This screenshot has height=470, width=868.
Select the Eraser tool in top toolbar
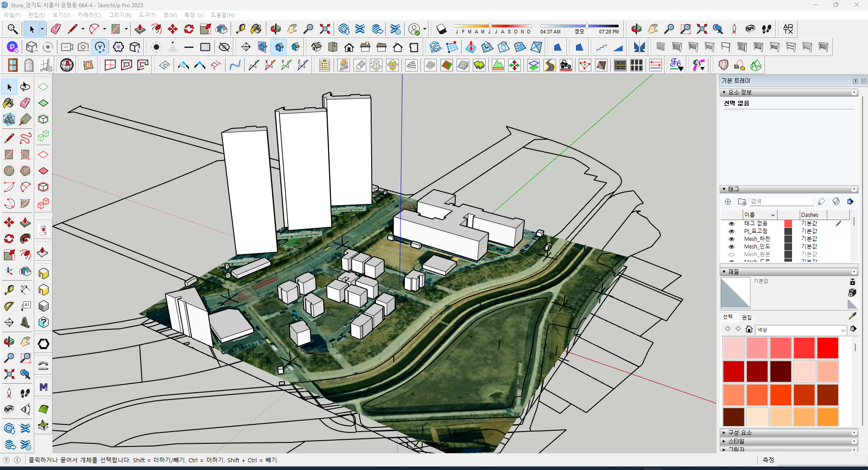tap(56, 29)
